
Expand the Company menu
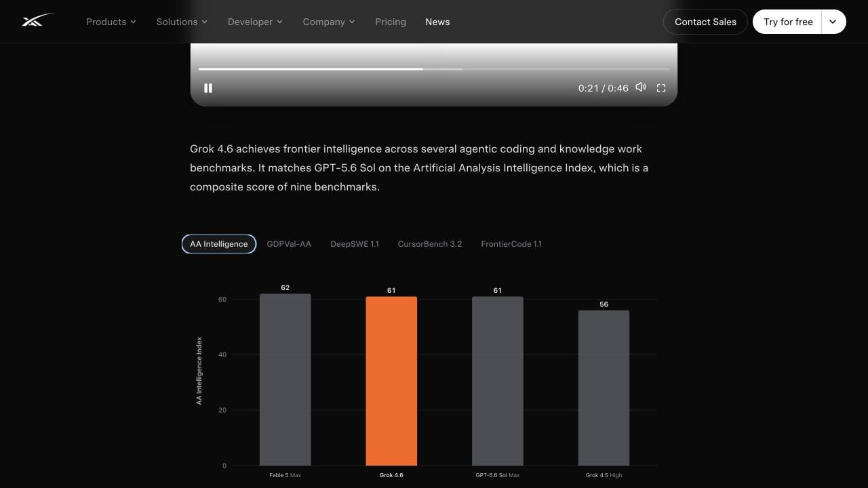(x=329, y=22)
